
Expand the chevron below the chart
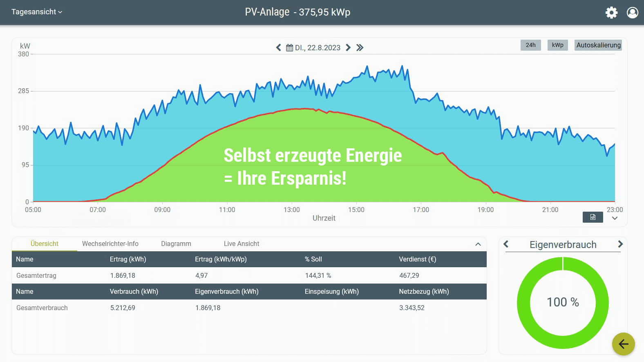pyautogui.click(x=615, y=218)
